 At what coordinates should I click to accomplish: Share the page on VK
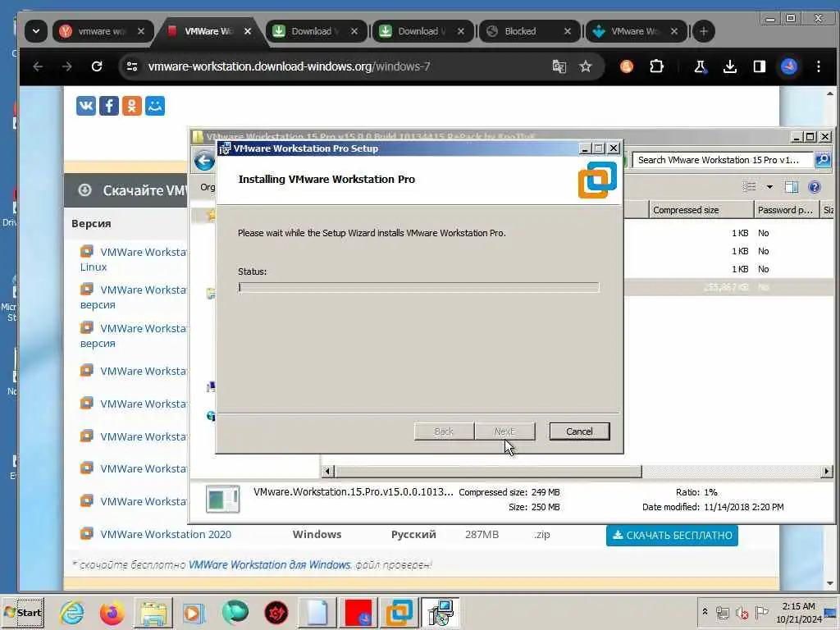(x=85, y=106)
